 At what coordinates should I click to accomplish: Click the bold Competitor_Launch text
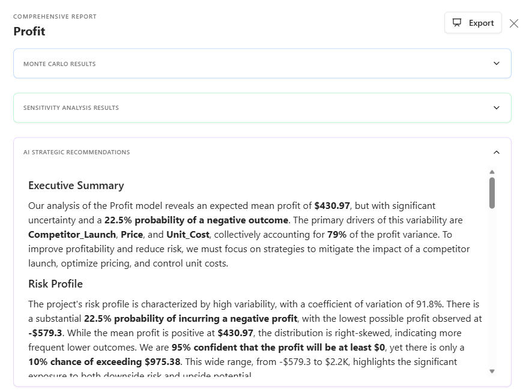[71, 235]
